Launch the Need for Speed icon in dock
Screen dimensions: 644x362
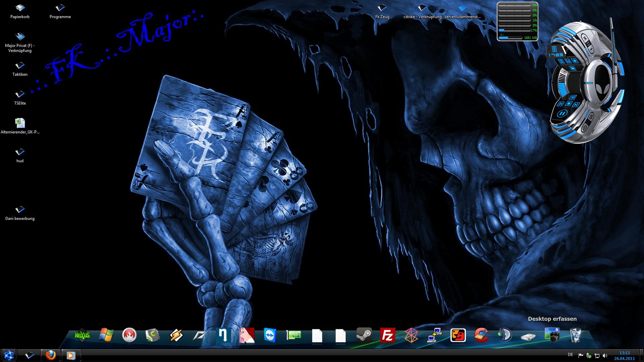(x=200, y=335)
